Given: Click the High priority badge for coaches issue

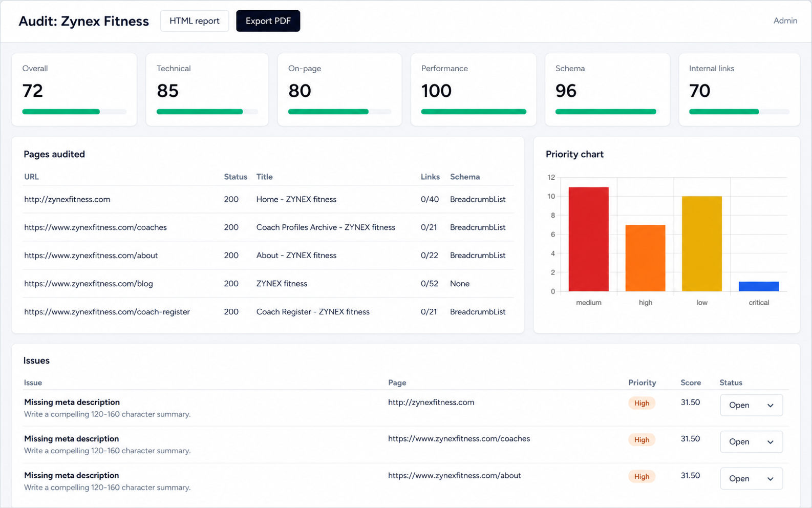Looking at the screenshot, I should [642, 440].
